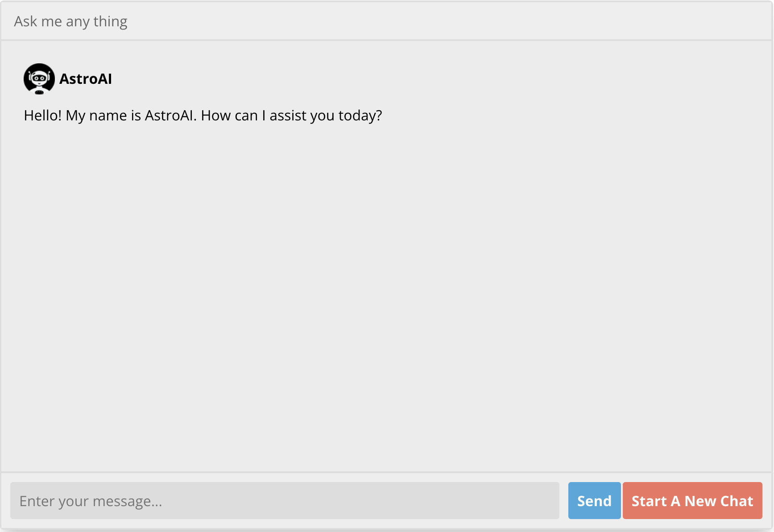Submit message with the blue Send button
Image resolution: width=774 pixels, height=532 pixels.
[x=594, y=500]
